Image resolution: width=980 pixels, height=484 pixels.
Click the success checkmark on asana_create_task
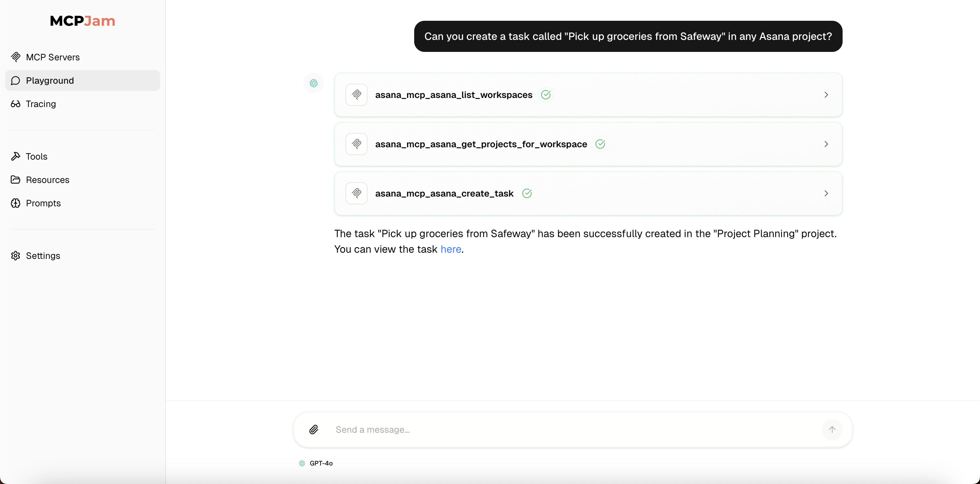click(527, 193)
